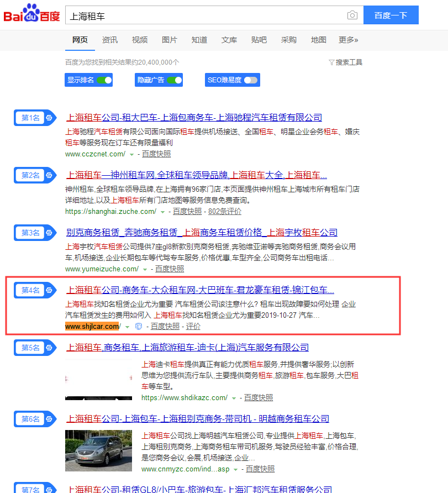
Task: Toggle the 显示排名 switch
Action: [x=104, y=80]
